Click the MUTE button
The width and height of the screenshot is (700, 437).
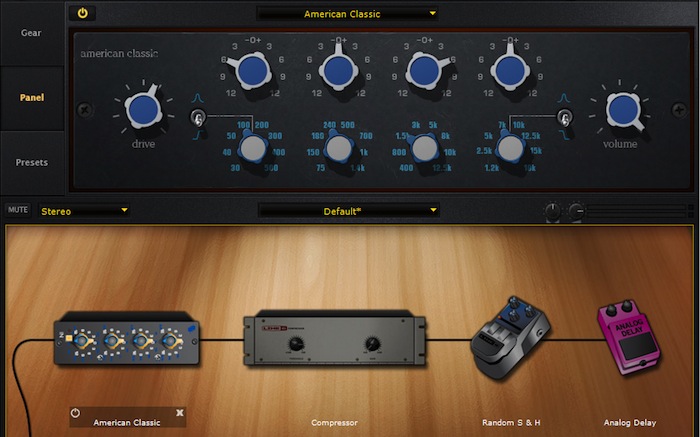[18, 210]
